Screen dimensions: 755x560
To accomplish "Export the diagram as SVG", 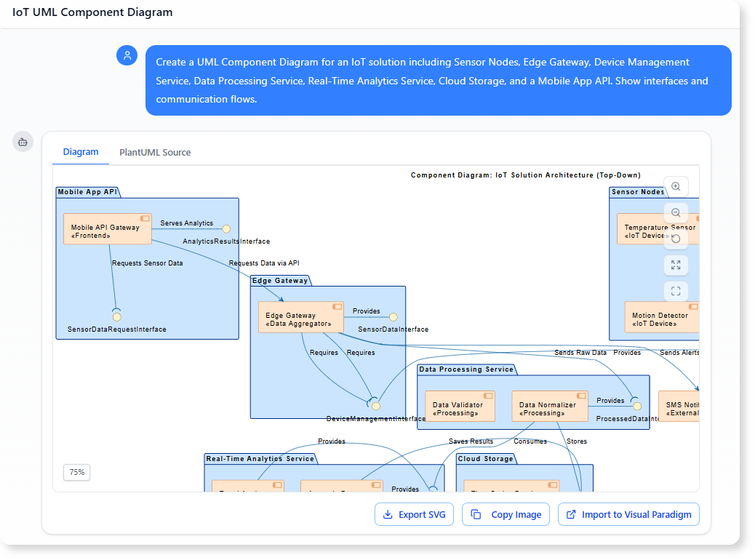I will click(414, 514).
